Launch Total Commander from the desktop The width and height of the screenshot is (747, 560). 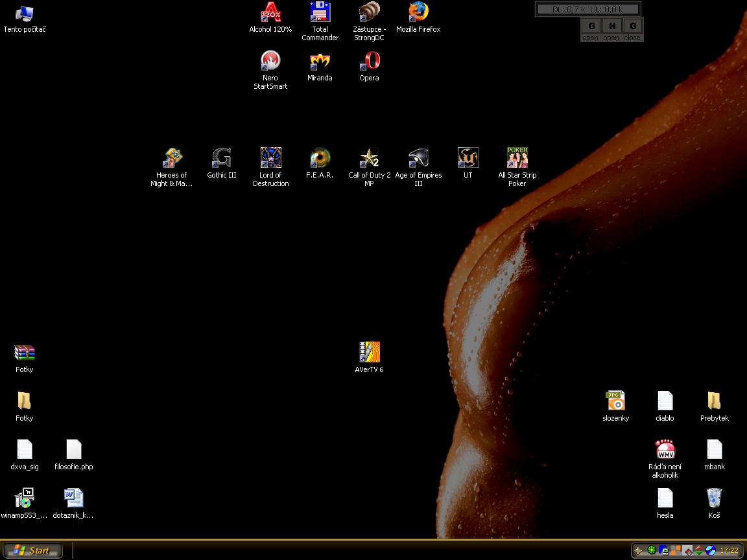click(320, 13)
